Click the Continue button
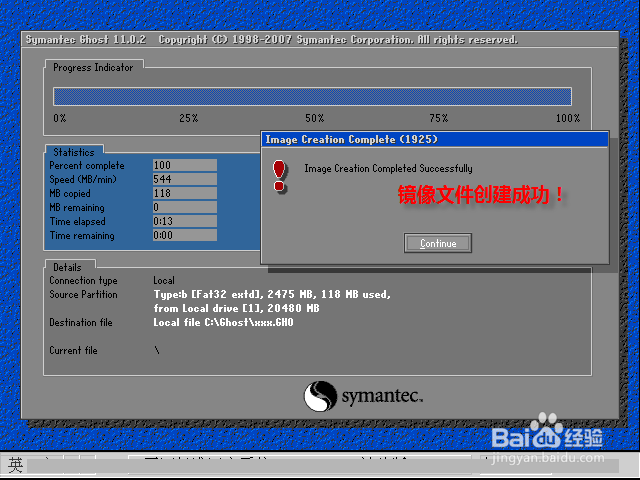The width and height of the screenshot is (640, 480). pos(438,243)
